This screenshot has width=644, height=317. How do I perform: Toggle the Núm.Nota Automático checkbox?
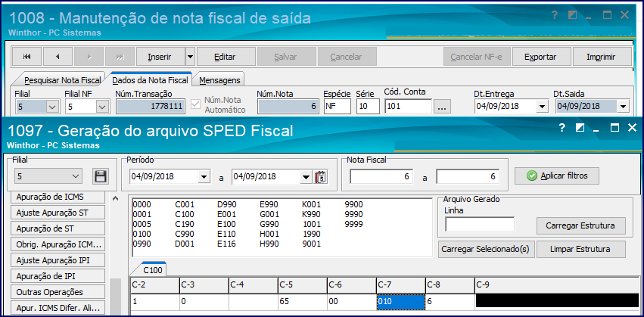[x=196, y=104]
